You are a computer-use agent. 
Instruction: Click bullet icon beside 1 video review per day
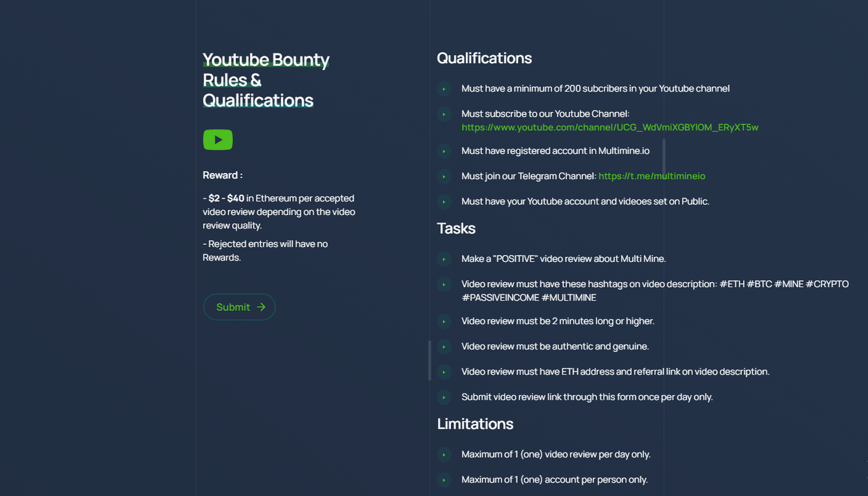(x=444, y=455)
